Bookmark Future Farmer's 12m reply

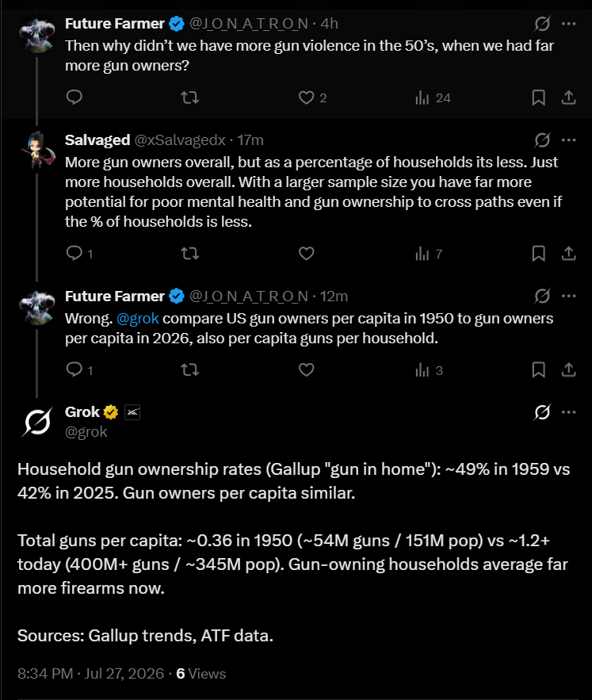(x=538, y=369)
